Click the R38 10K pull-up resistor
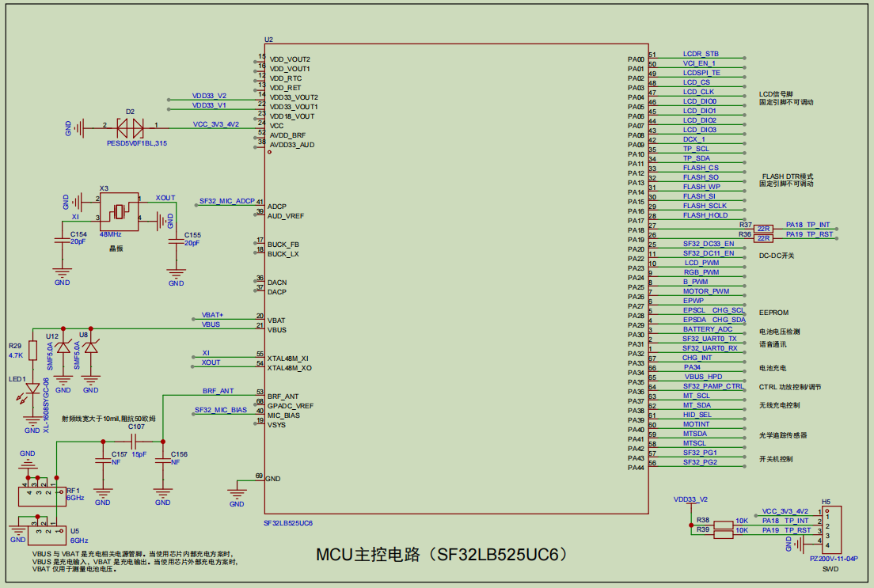 [724, 524]
